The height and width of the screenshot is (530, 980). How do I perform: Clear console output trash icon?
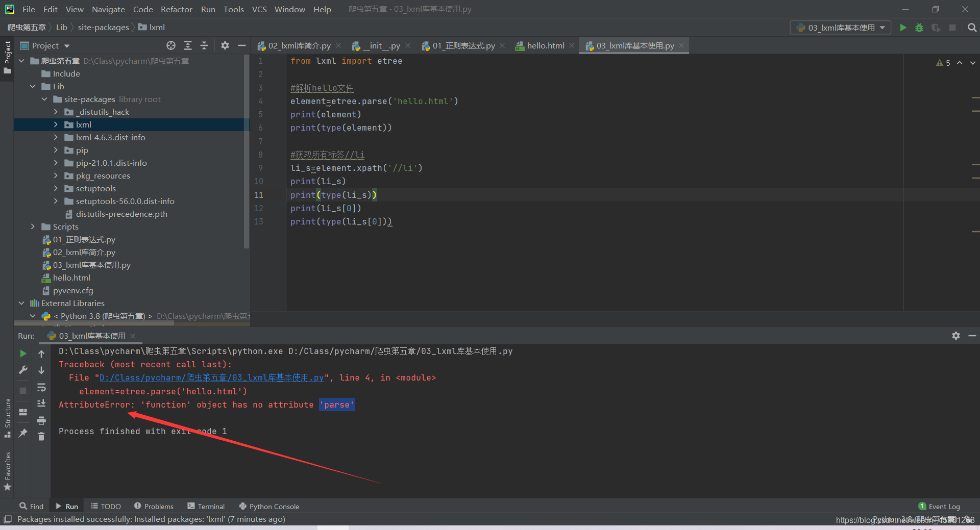point(41,436)
